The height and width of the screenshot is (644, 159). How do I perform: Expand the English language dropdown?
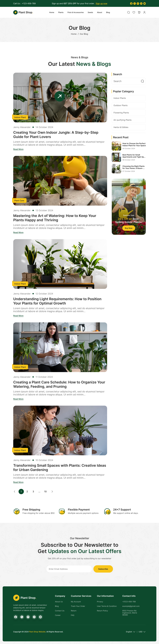(x=131, y=632)
